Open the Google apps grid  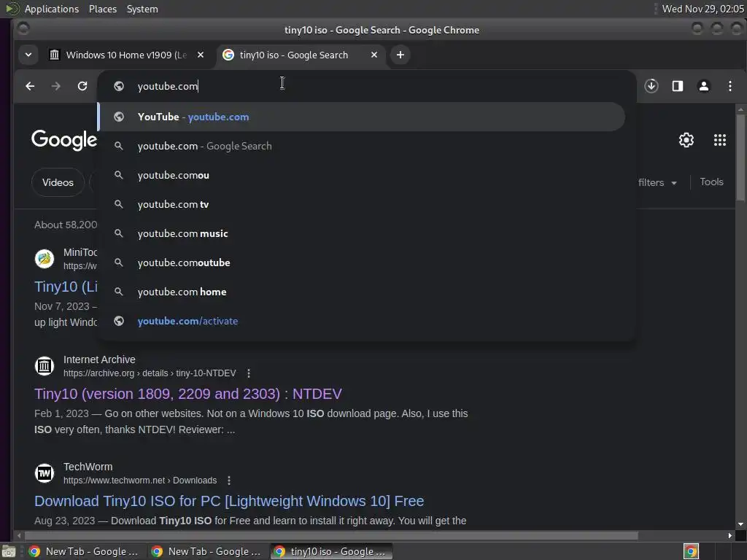click(719, 140)
